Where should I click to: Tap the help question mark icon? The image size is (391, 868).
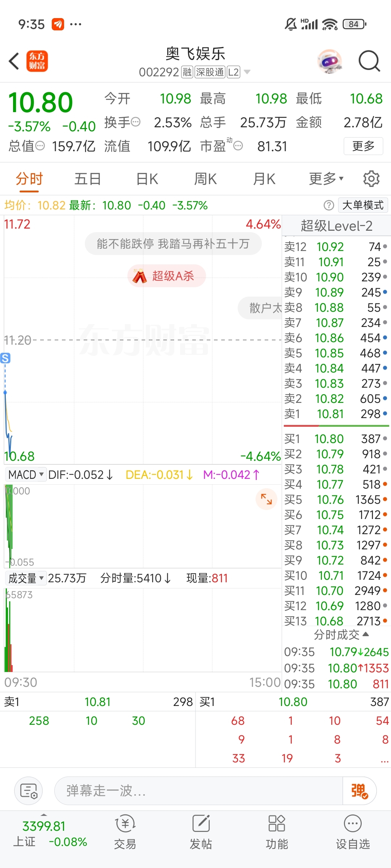point(329,205)
